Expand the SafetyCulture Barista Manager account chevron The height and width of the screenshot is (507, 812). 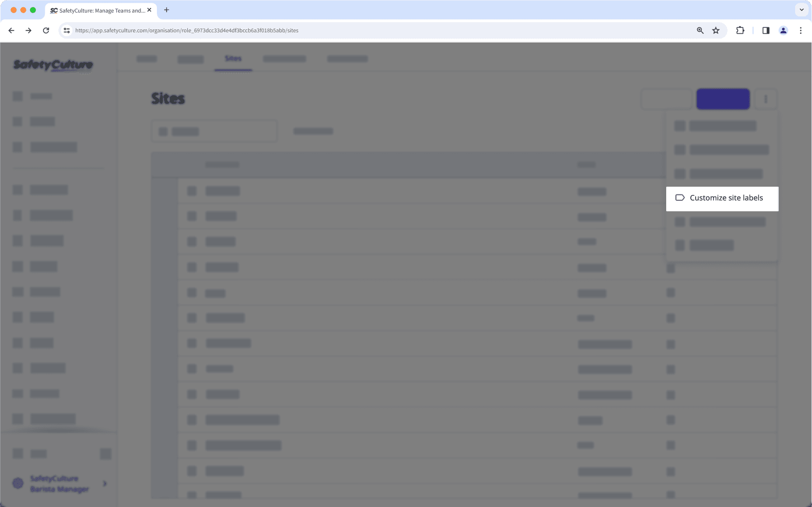click(x=104, y=483)
